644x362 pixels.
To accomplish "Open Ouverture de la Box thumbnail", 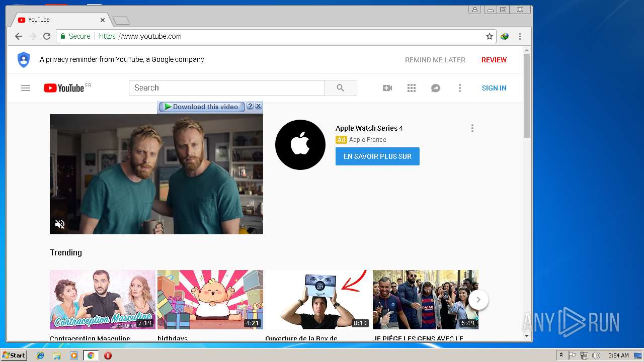I will pos(318,300).
